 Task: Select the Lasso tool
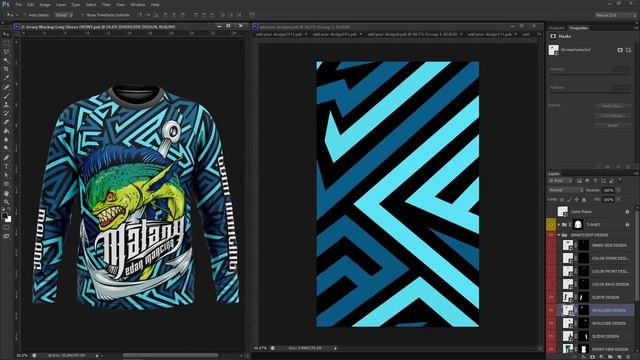click(6, 52)
